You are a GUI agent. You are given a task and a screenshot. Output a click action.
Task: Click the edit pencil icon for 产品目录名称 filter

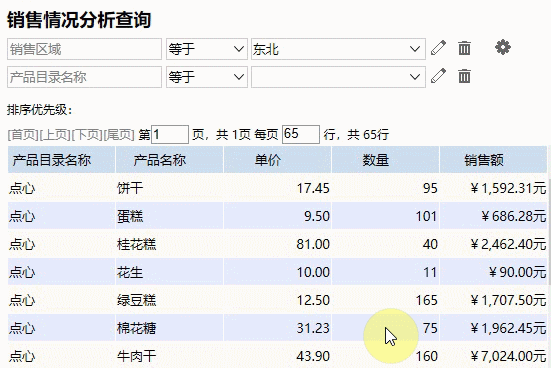pos(438,76)
